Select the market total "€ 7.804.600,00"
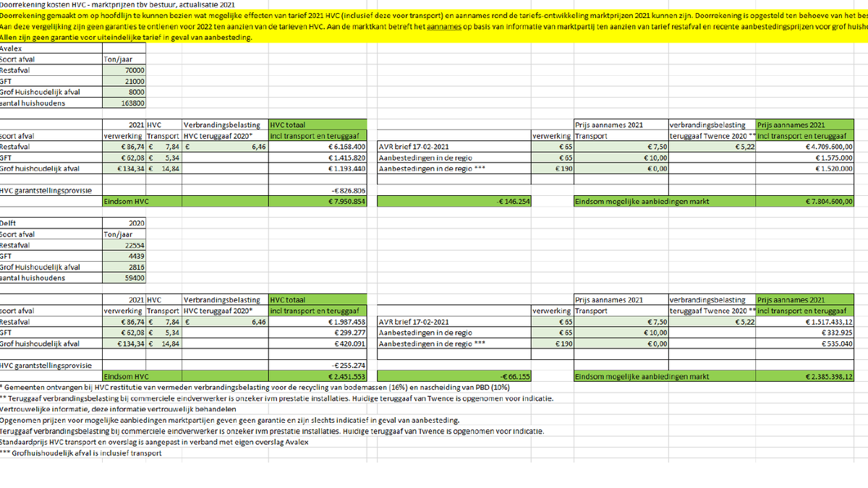 806,201
